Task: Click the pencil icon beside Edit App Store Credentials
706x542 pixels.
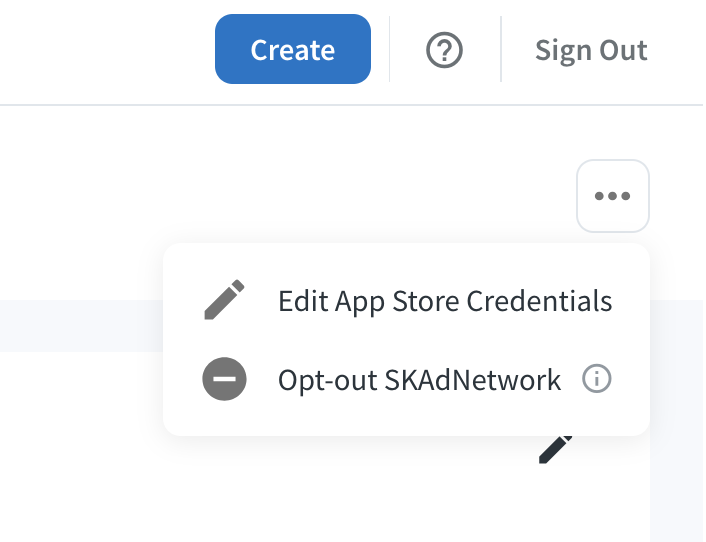Action: tap(224, 300)
